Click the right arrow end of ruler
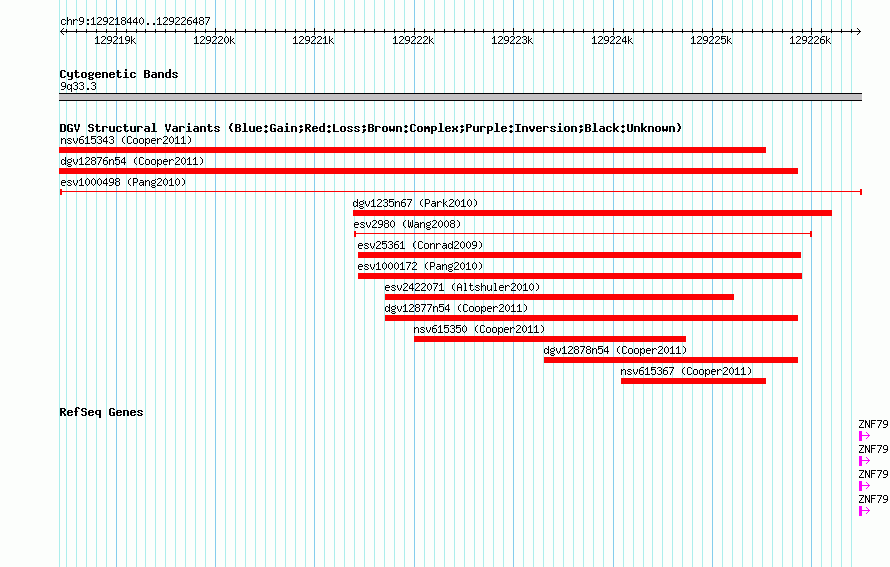890x567 pixels. pos(859,31)
